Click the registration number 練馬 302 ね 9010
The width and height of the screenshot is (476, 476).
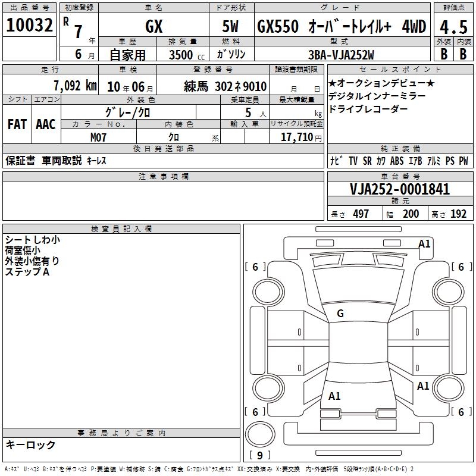coord(226,86)
